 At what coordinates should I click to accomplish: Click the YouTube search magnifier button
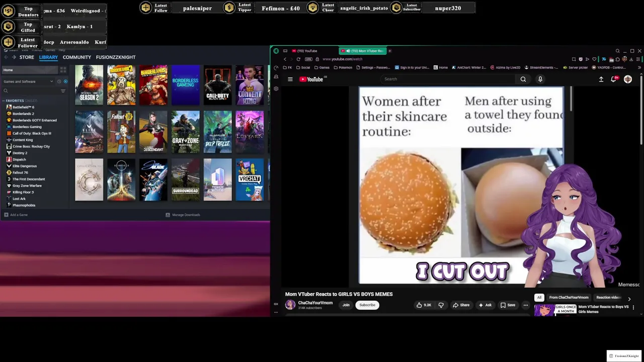(x=523, y=79)
